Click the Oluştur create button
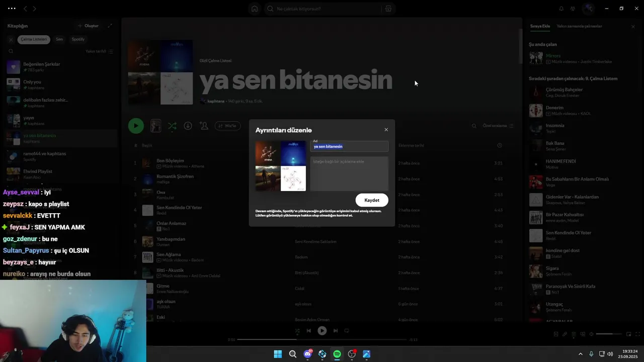 (89, 26)
